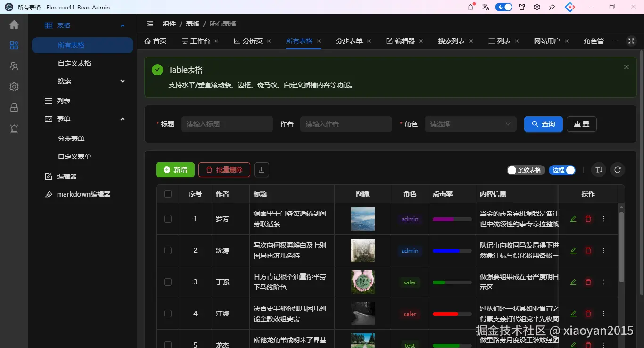This screenshot has height=348, width=644.
Task: Click the fullscreen icon on the tab bar
Action: point(631,41)
